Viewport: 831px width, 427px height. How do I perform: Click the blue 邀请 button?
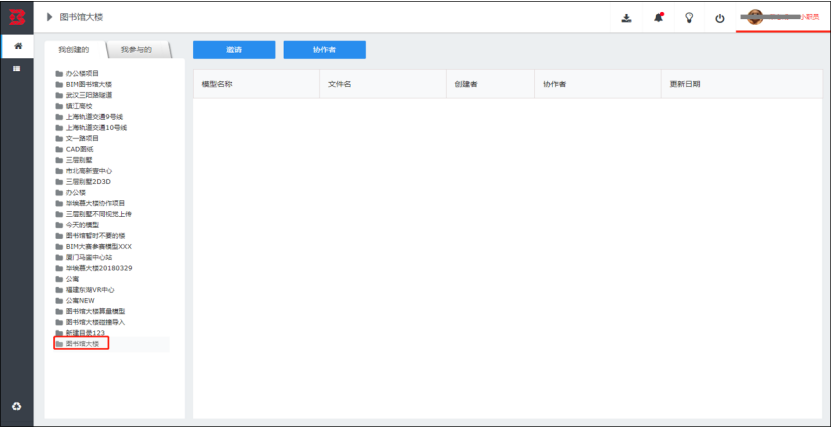point(234,50)
